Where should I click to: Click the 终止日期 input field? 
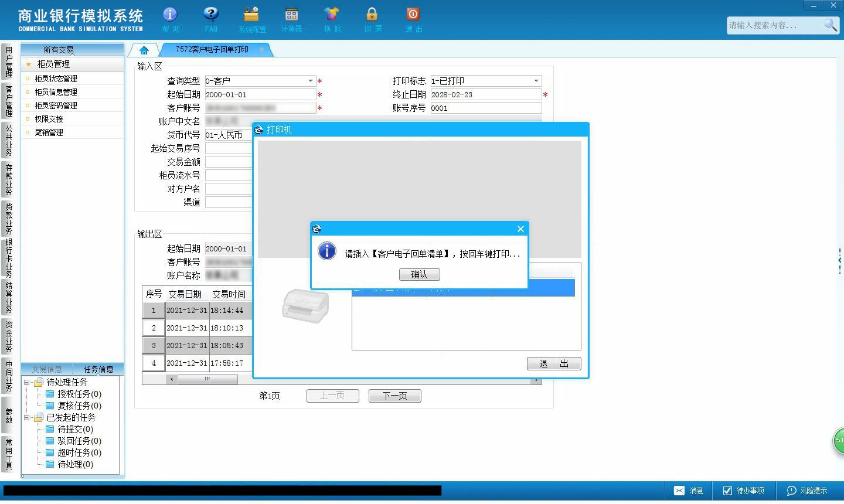(486, 94)
